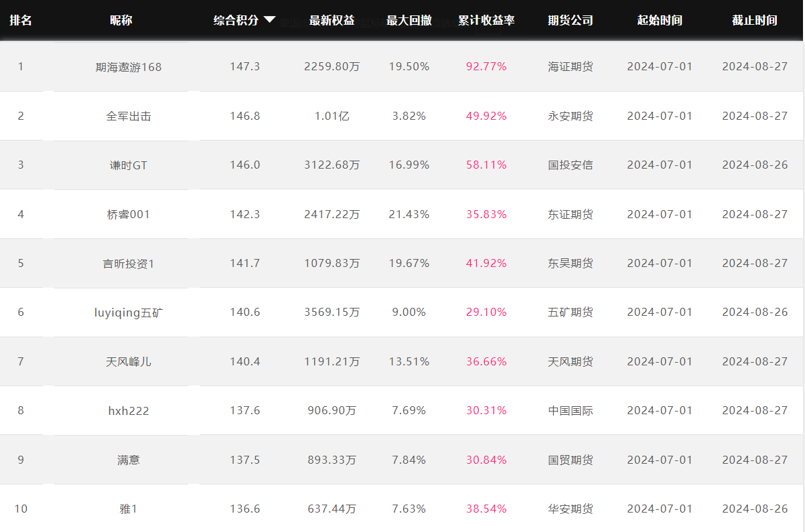
Task: Select the 雅1 nickname
Action: point(129,509)
